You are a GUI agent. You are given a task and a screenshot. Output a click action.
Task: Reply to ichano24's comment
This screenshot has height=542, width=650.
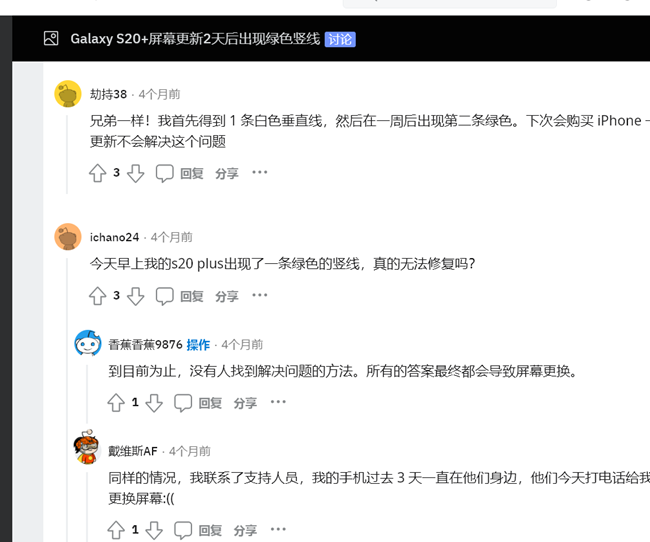tap(180, 296)
